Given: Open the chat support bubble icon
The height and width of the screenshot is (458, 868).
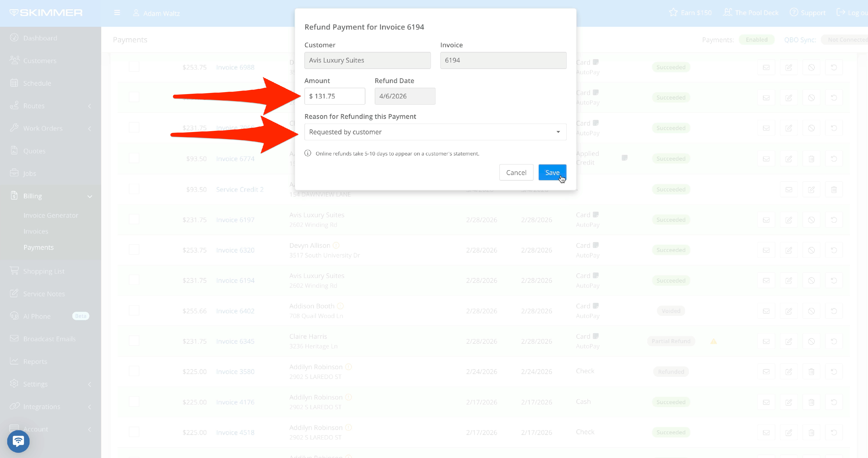Looking at the screenshot, I should (x=18, y=441).
